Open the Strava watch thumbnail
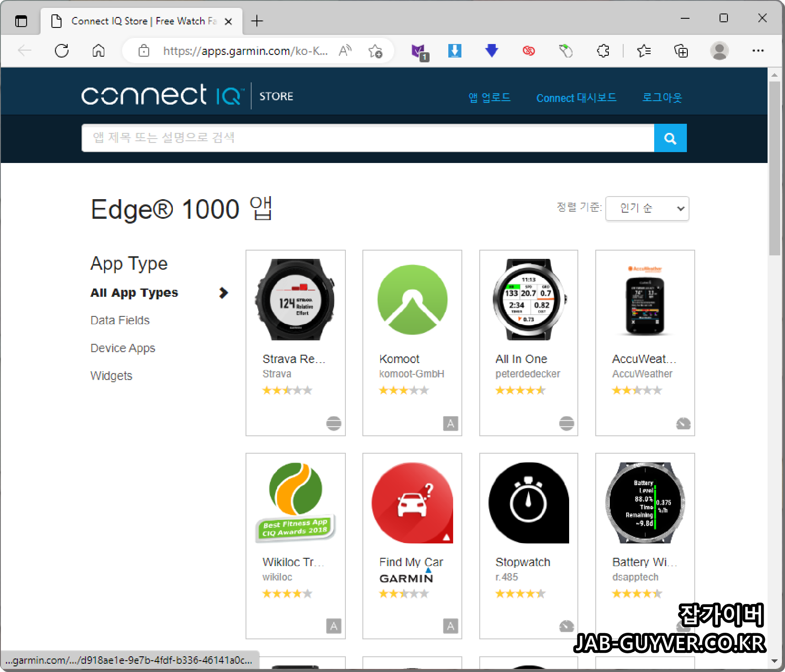785x672 pixels. [295, 300]
